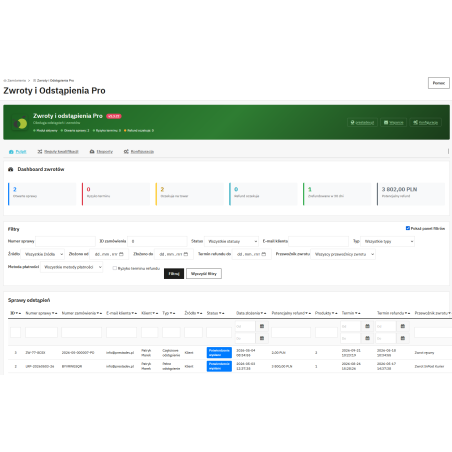The height and width of the screenshot is (452, 452).
Task: Open Termin 'Do' calendar icon
Action: [x=367, y=338]
